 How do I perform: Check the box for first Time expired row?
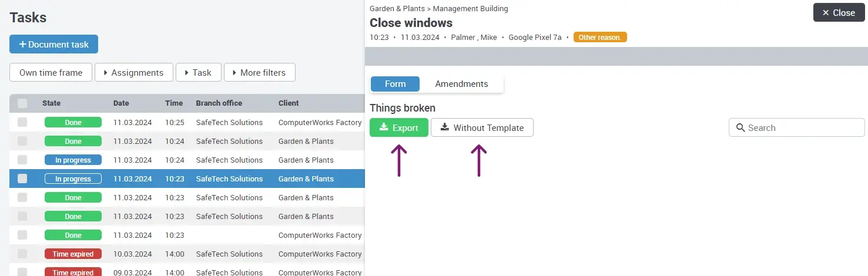(x=22, y=254)
